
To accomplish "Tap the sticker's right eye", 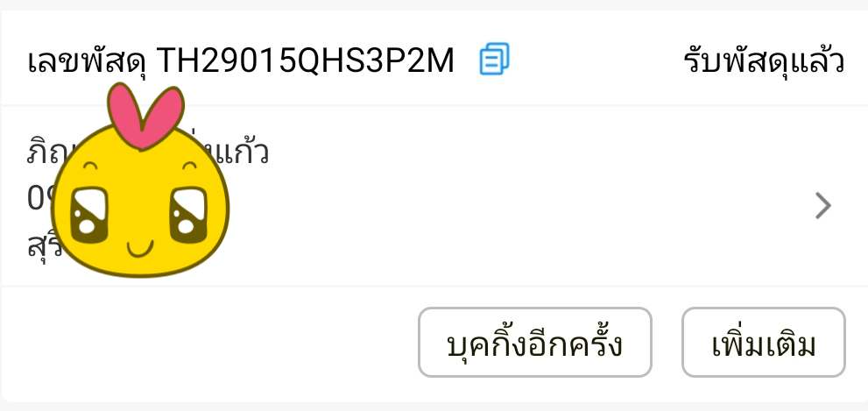I will [x=188, y=215].
